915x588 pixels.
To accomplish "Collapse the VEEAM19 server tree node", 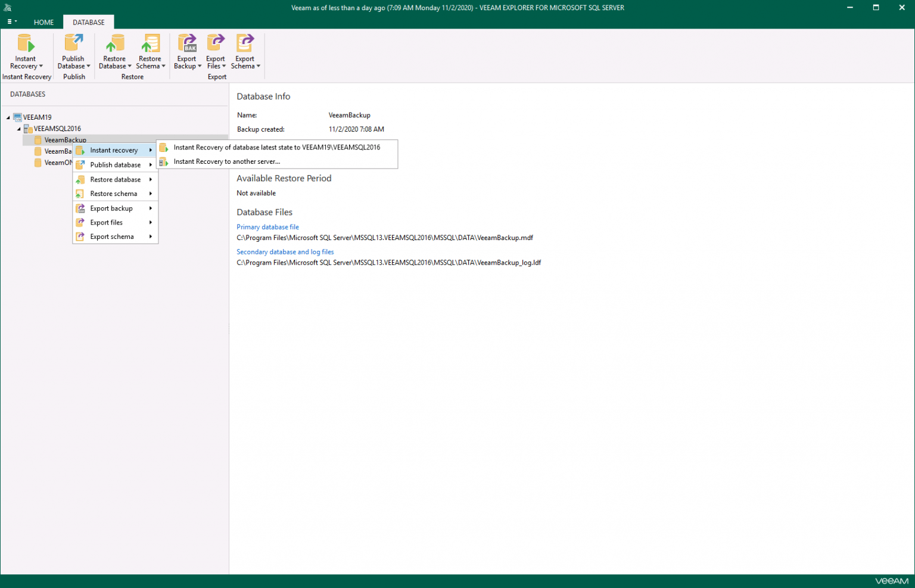I will point(8,117).
